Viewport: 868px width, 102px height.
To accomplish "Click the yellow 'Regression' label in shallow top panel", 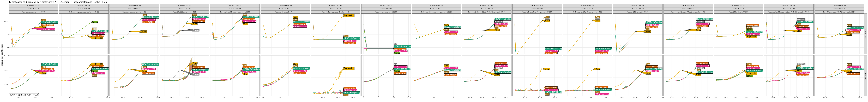I will (x=349, y=15).
